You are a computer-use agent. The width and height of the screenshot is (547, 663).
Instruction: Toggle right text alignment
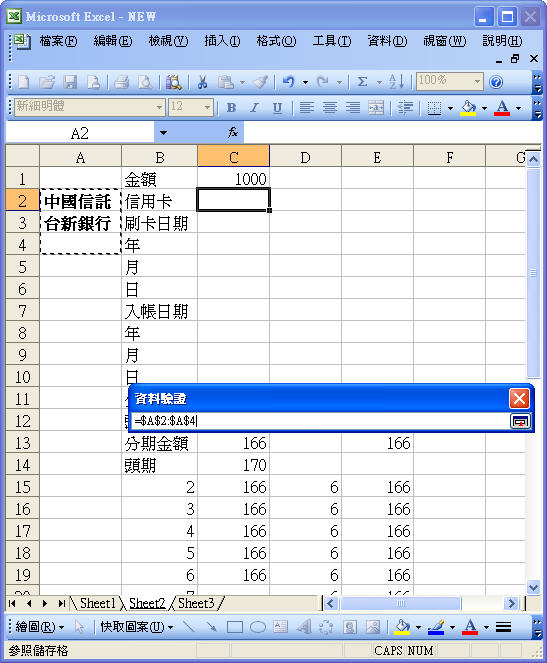pyautogui.click(x=353, y=107)
